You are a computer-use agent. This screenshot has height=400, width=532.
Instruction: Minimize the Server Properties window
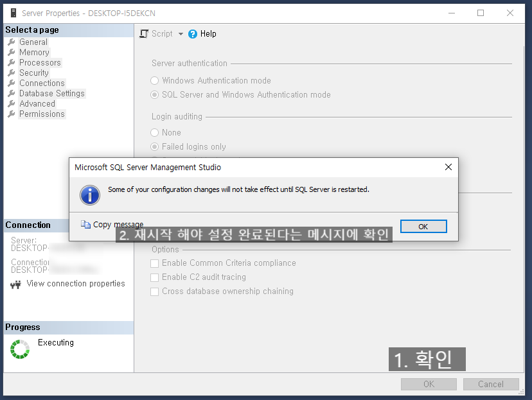[x=452, y=13]
